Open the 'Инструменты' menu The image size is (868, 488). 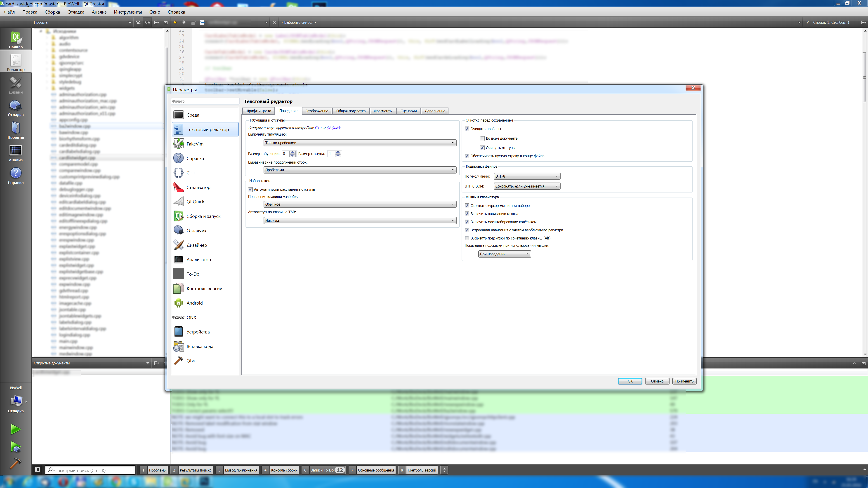[x=127, y=12]
